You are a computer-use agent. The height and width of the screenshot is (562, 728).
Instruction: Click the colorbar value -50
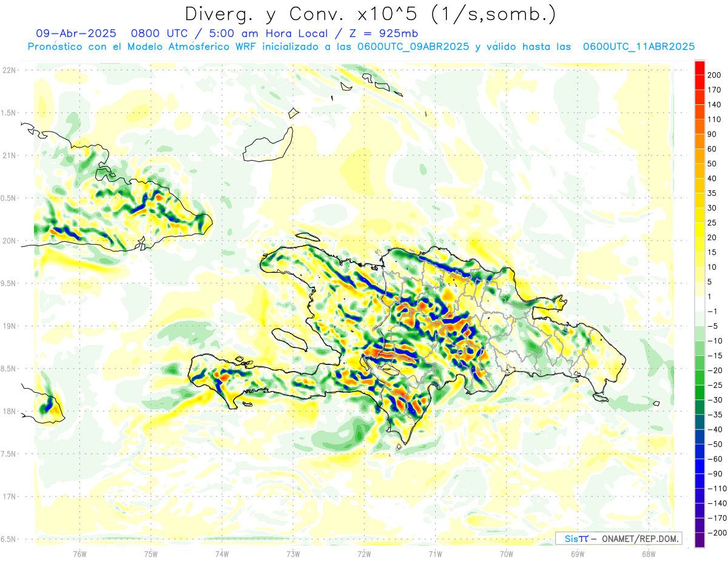point(715,444)
